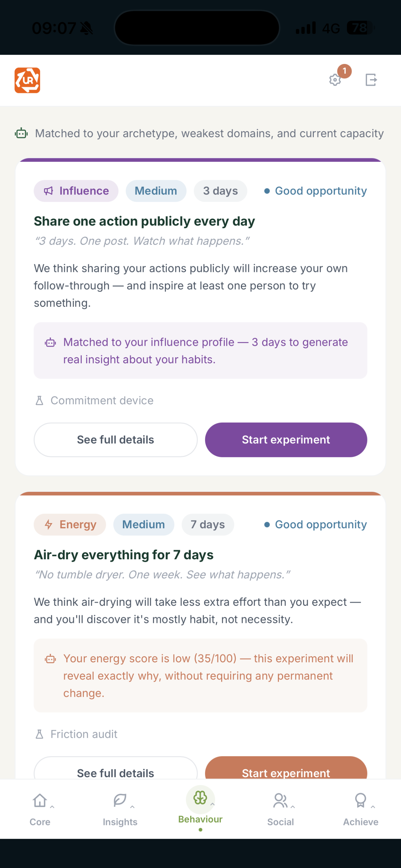Viewport: 401px width, 868px height.
Task: Tap the orange UR app logo
Action: (x=27, y=80)
